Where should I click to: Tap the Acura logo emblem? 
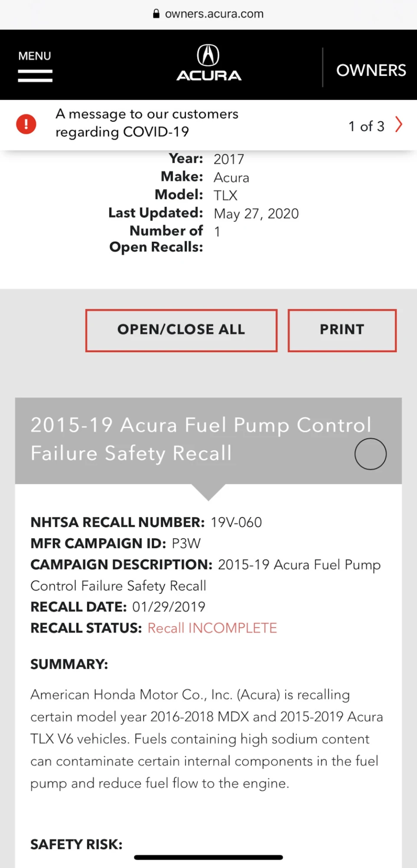(x=208, y=55)
